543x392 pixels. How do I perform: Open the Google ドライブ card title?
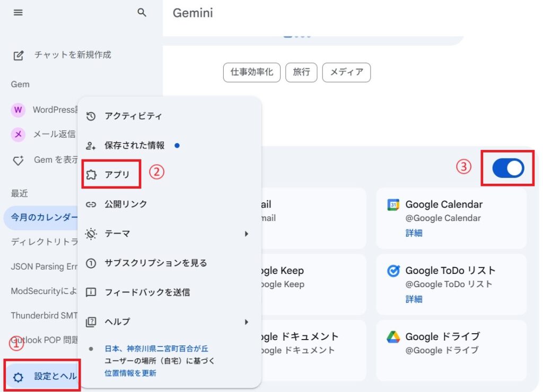[x=443, y=336]
